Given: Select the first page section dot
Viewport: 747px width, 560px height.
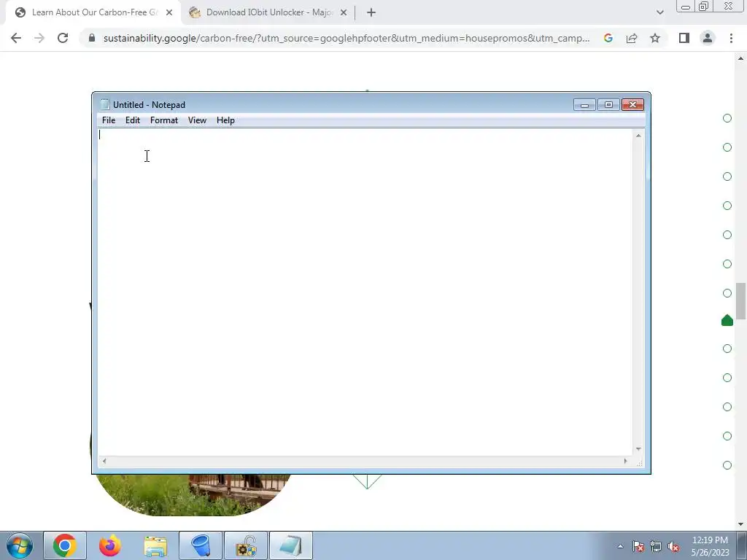Looking at the screenshot, I should [x=727, y=118].
